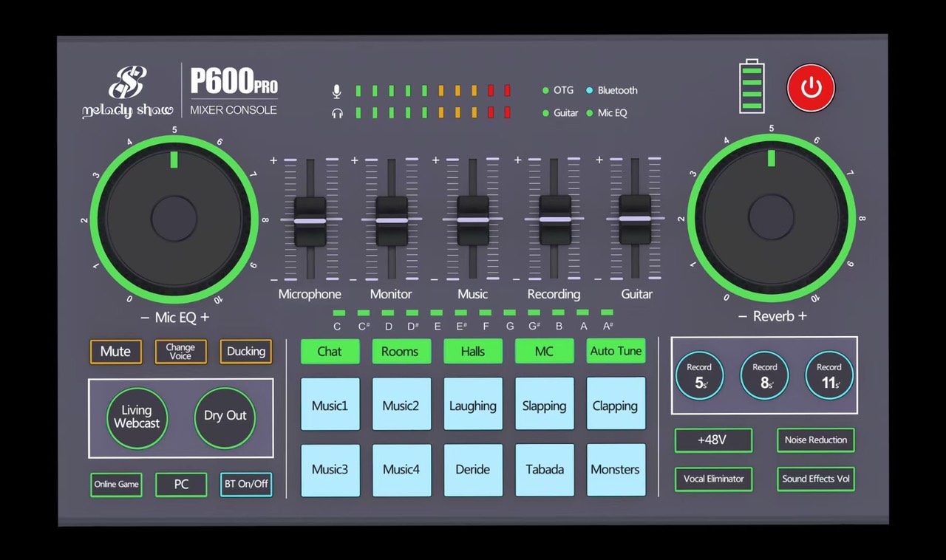946x560 pixels.
Task: Trigger the Record 11s pad
Action: (829, 375)
